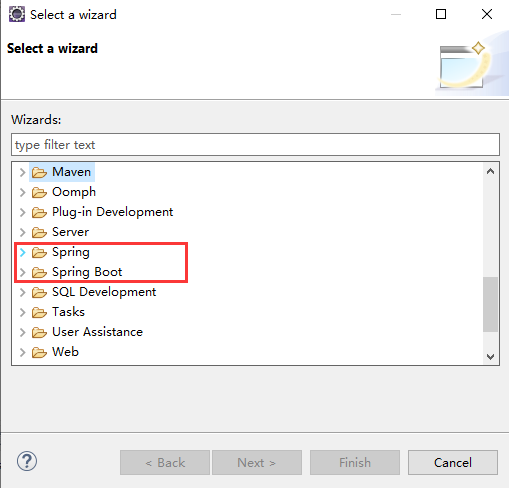The width and height of the screenshot is (509, 488).
Task: Click the Server folder icon
Action: tap(39, 233)
